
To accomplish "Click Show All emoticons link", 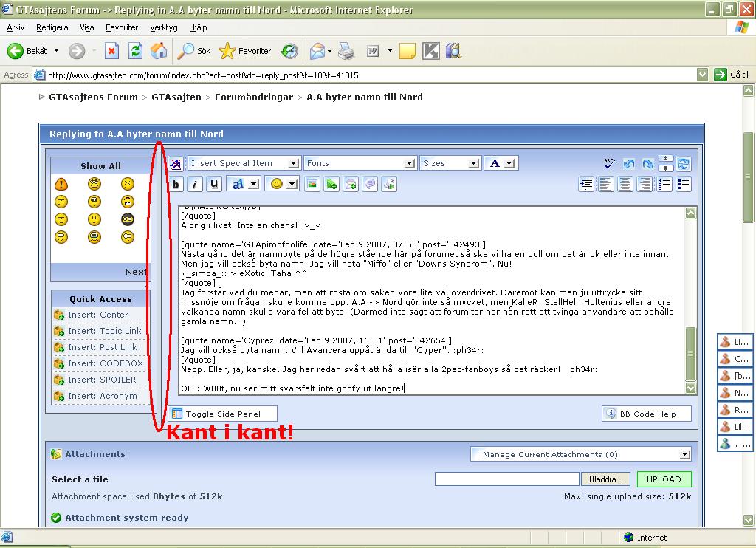I will (100, 166).
